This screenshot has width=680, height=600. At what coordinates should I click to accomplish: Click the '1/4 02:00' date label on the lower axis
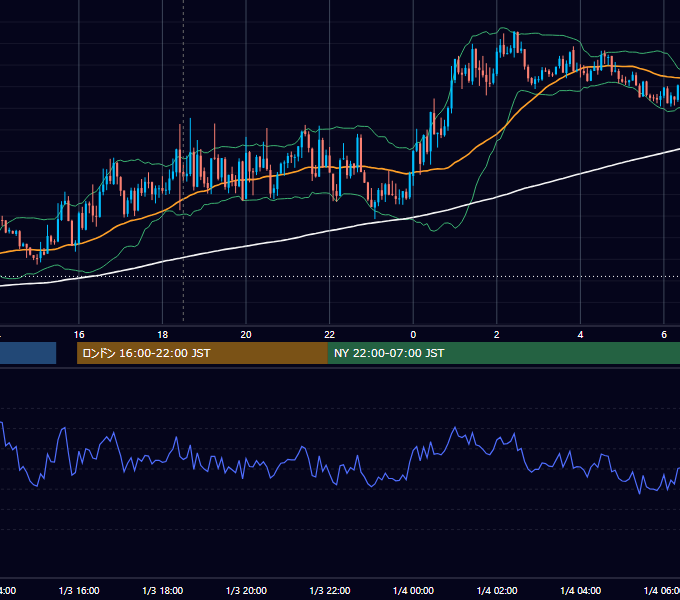click(x=497, y=590)
